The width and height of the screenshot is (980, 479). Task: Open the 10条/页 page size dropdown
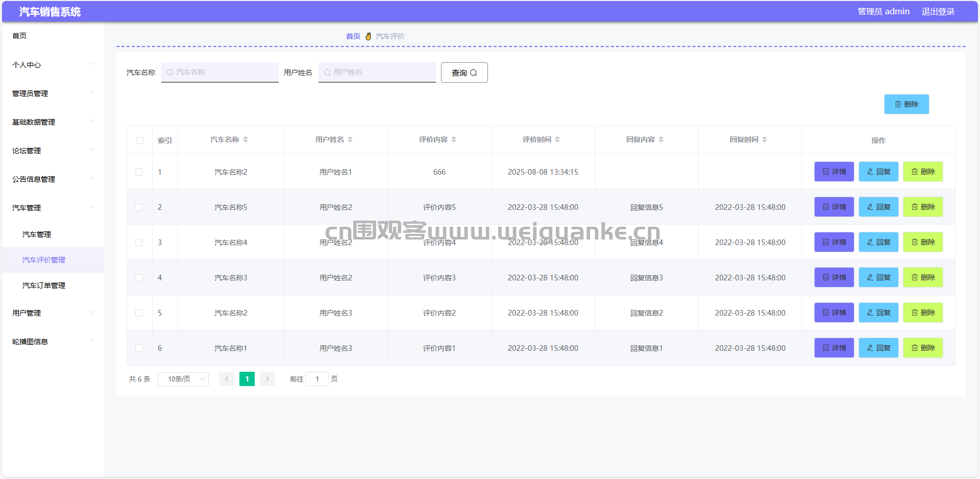click(x=183, y=379)
